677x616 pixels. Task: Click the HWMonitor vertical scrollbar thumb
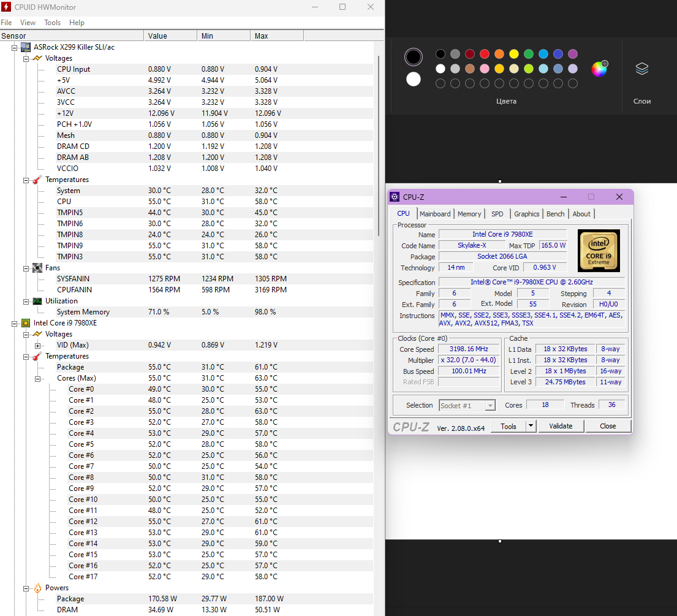tap(379, 146)
